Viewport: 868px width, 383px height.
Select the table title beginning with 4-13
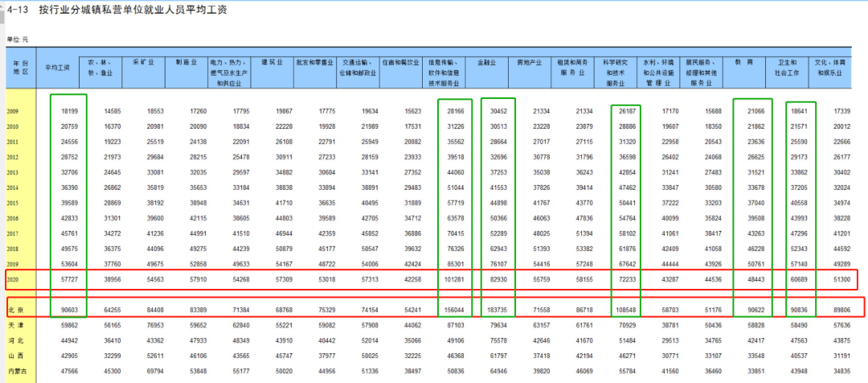click(x=117, y=10)
